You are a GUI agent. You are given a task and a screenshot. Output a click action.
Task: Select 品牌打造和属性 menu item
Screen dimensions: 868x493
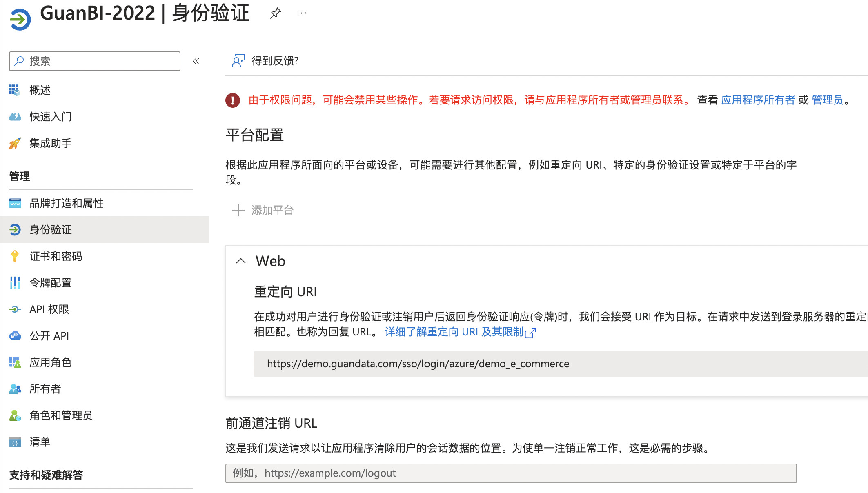[x=67, y=203]
